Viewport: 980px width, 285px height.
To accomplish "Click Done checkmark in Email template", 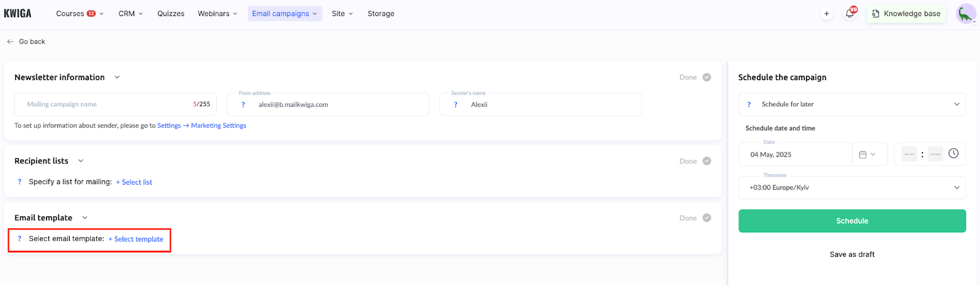I will pyautogui.click(x=707, y=218).
